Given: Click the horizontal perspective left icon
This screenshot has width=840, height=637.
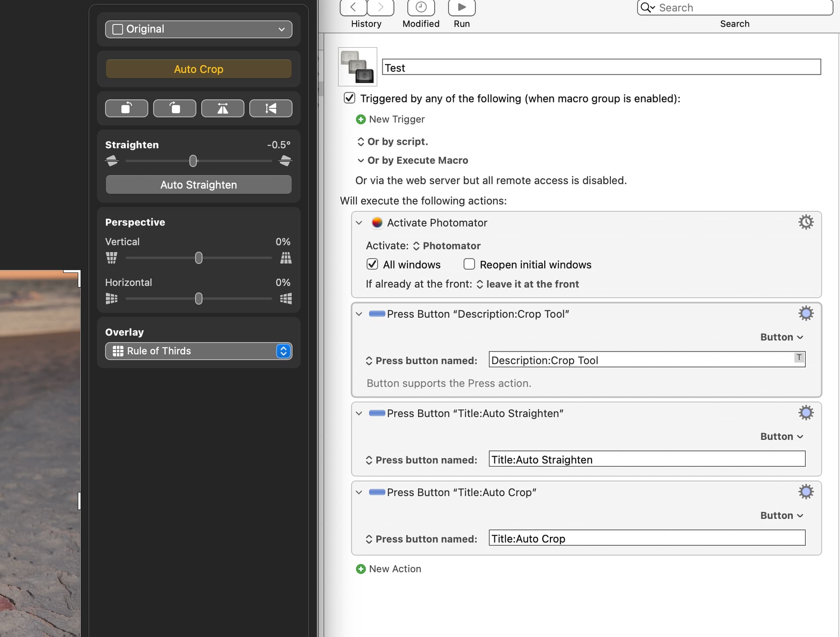Looking at the screenshot, I should tap(112, 299).
